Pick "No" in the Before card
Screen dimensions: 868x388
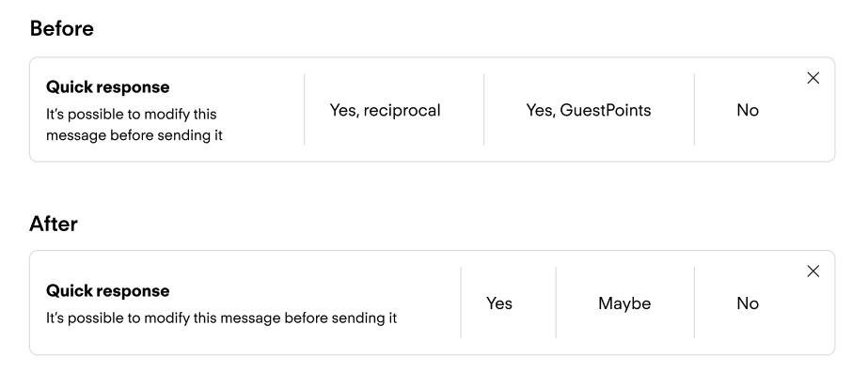[748, 110]
